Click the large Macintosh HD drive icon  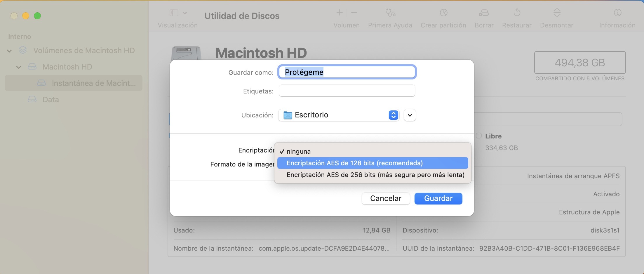click(186, 53)
